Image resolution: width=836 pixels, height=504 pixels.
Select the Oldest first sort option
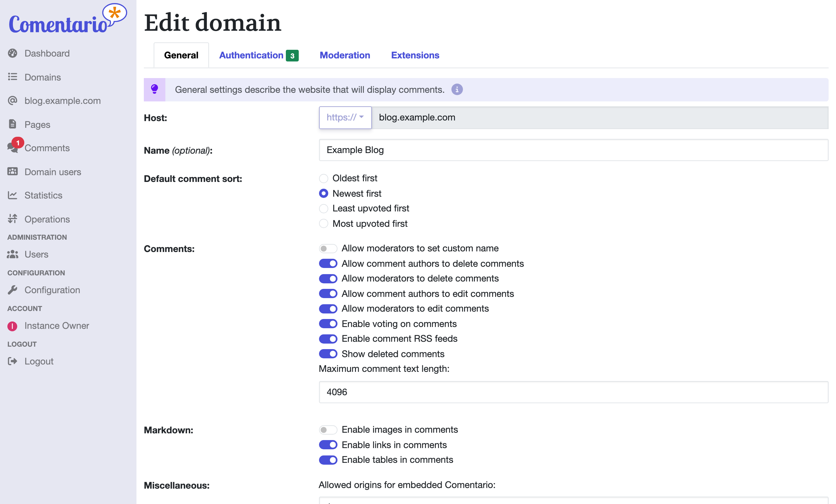click(324, 179)
